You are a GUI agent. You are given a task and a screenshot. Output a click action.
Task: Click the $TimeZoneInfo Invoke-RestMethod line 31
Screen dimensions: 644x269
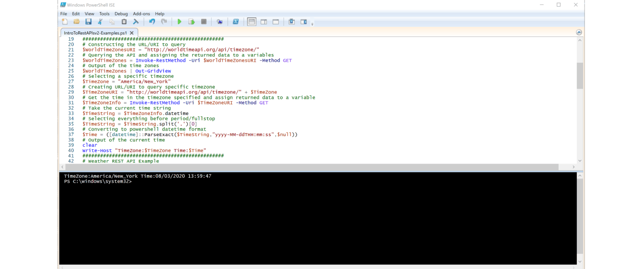pyautogui.click(x=175, y=102)
